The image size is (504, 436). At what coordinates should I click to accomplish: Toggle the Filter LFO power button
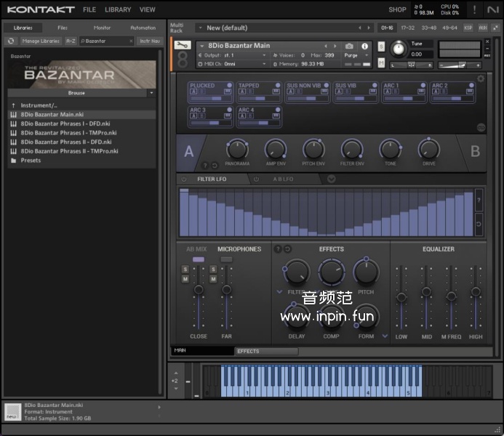(x=184, y=179)
